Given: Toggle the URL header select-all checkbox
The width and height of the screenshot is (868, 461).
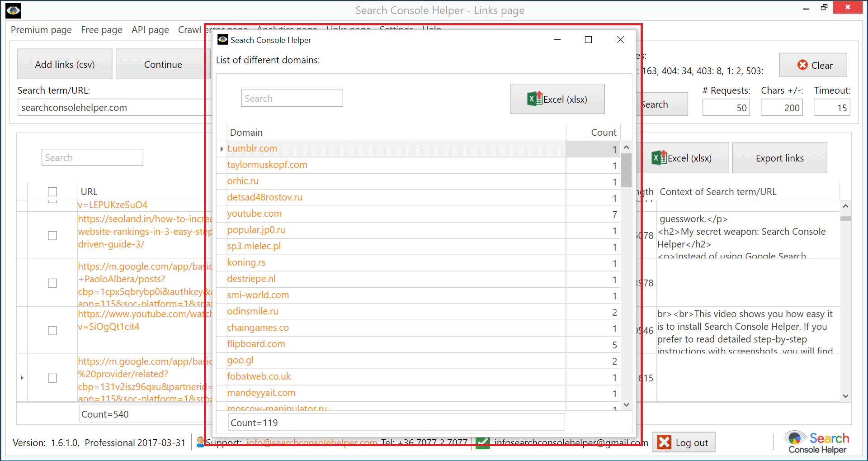Looking at the screenshot, I should [x=52, y=192].
